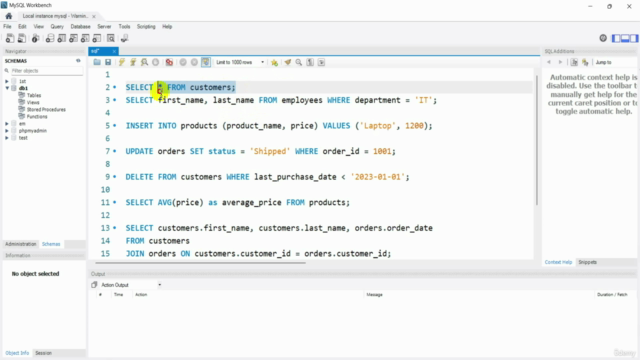Toggle automatic context help
640x360 pixels.
[x=585, y=62]
